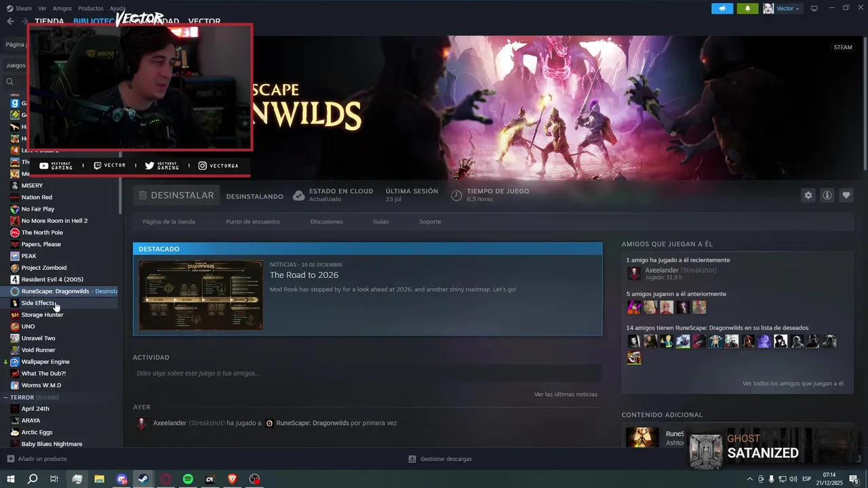Open RuneScape: Dragonwilds link in activity feed
This screenshot has height=488, width=868.
click(x=313, y=423)
